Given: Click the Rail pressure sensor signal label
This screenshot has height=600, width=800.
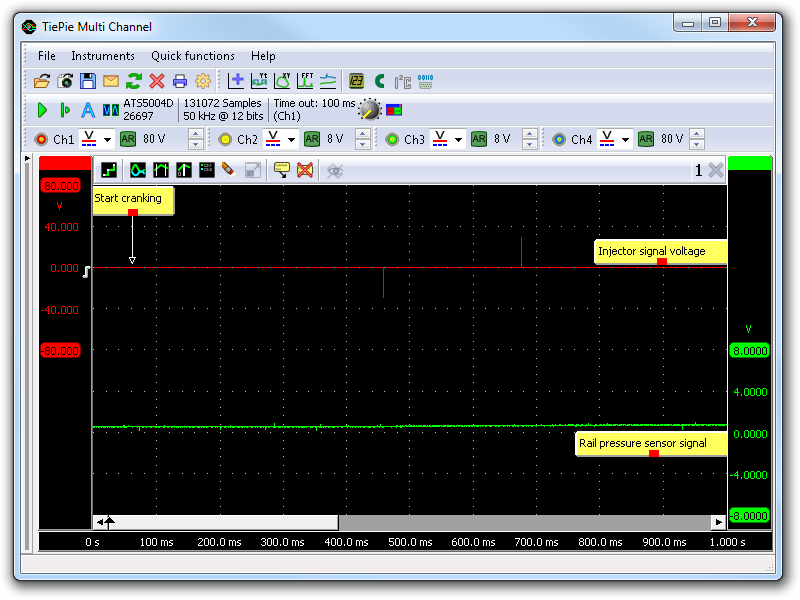Looking at the screenshot, I should [651, 444].
